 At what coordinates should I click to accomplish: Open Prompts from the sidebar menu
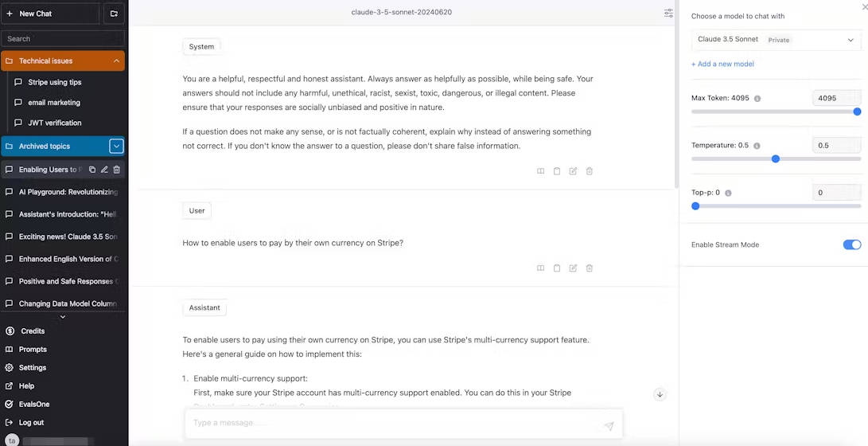tap(33, 350)
